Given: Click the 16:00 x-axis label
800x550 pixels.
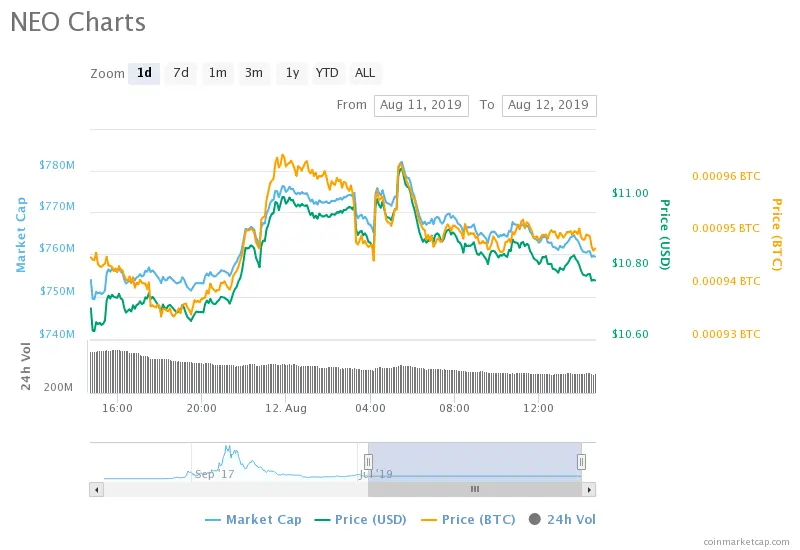Looking at the screenshot, I should coord(117,409).
